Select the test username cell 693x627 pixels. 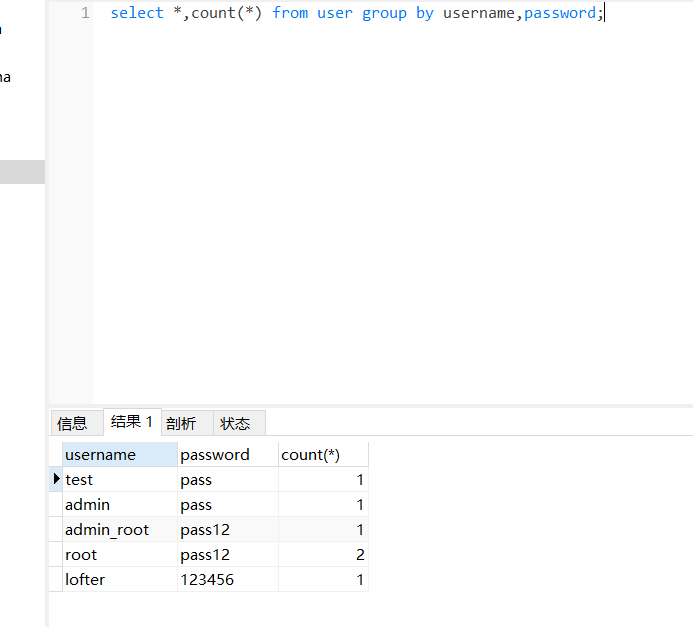pyautogui.click(x=120, y=479)
